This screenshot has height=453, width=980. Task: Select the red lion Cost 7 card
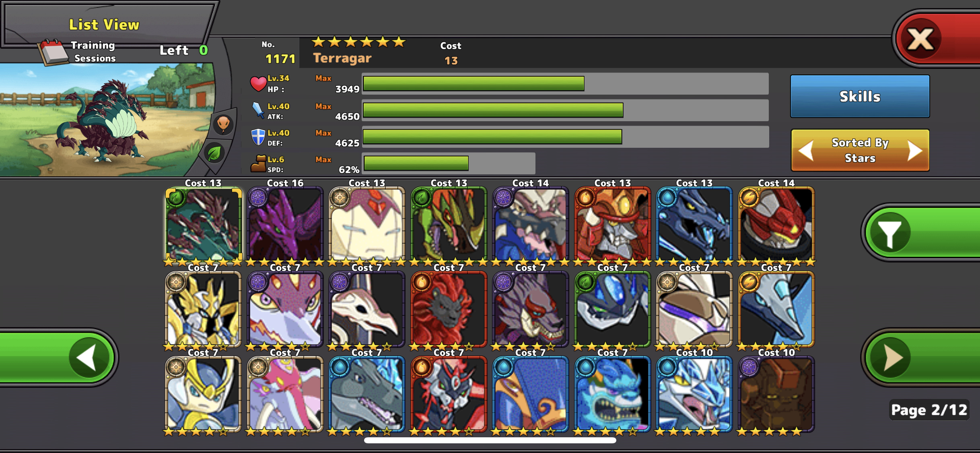pyautogui.click(x=449, y=309)
